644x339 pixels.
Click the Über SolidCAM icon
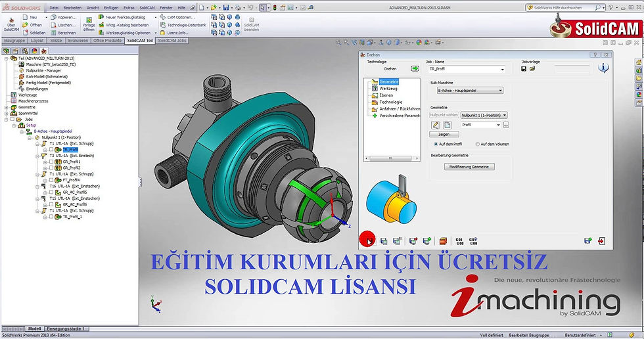point(11,20)
